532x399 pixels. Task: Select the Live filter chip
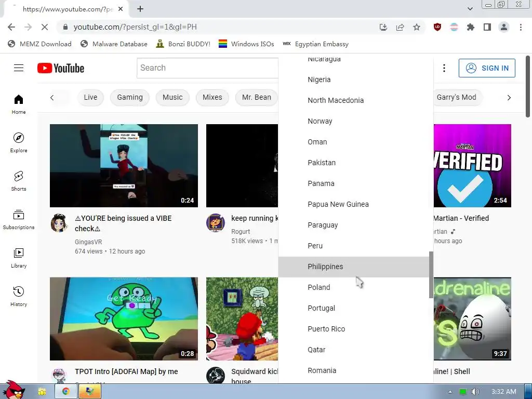click(90, 97)
